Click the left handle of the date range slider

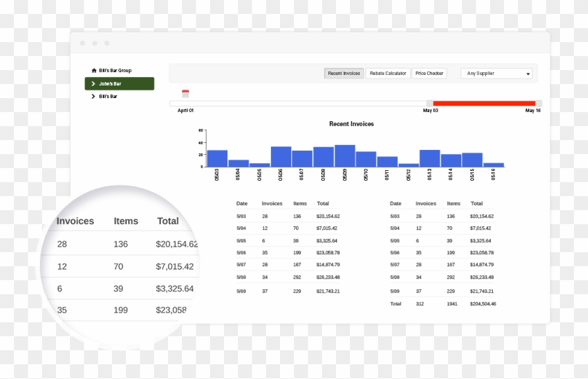pos(430,104)
